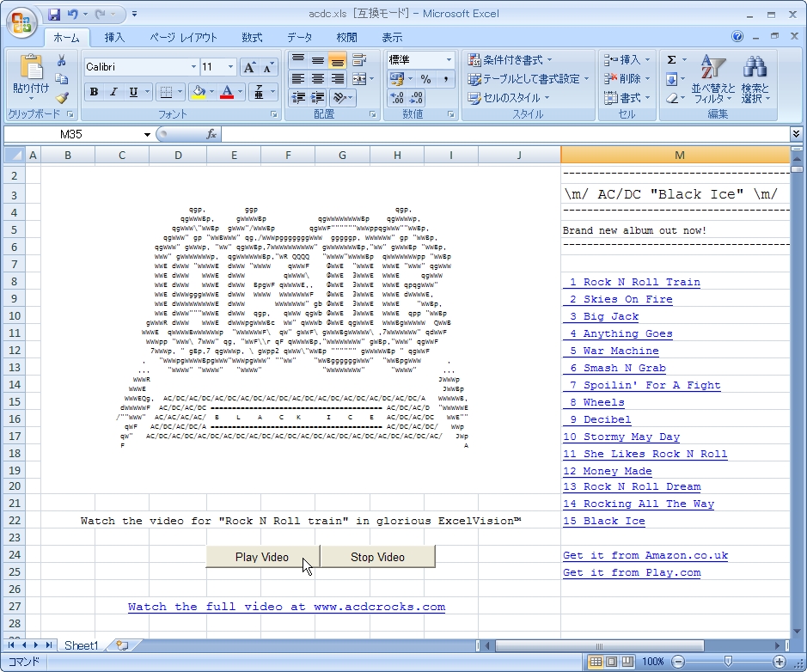Open the font size dropdown
The image size is (807, 672).
coord(230,67)
